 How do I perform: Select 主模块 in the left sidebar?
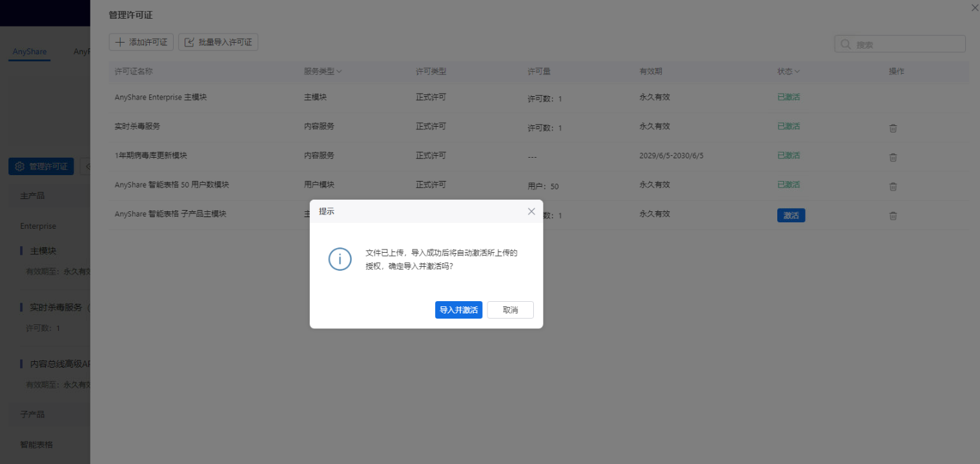click(x=43, y=251)
